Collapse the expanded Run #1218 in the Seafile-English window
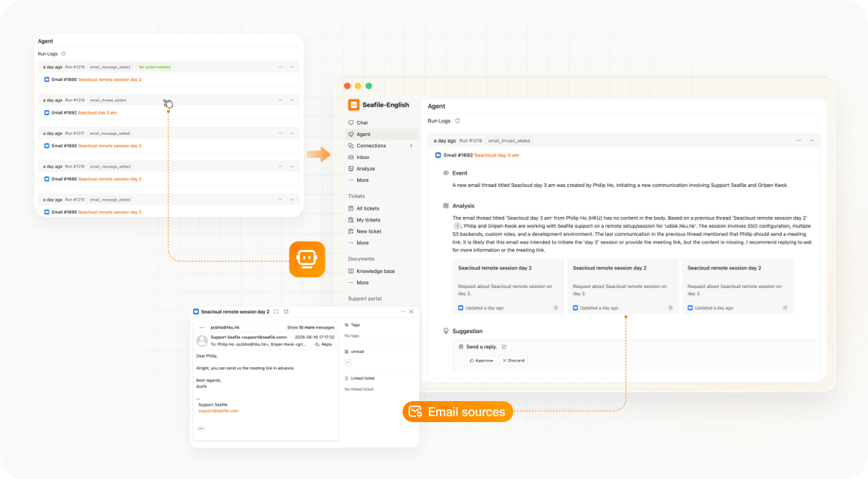Viewport: 868px width, 479px height. 812,141
